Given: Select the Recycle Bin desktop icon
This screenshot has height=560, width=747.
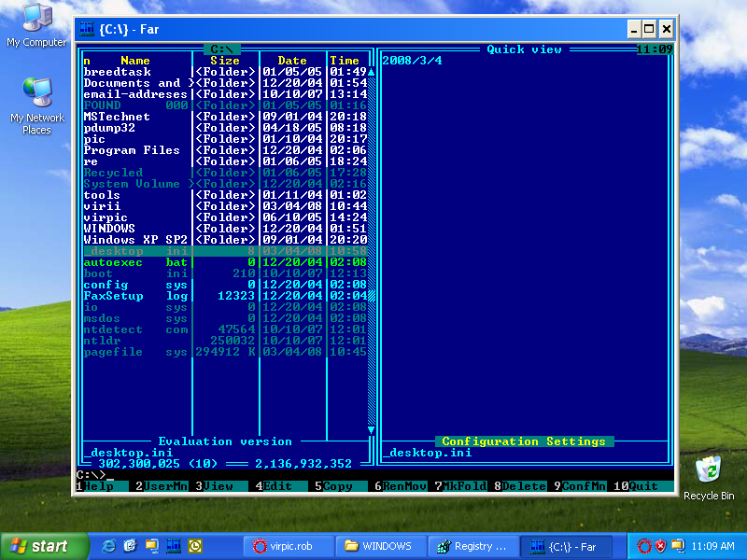Looking at the screenshot, I should coord(709,478).
